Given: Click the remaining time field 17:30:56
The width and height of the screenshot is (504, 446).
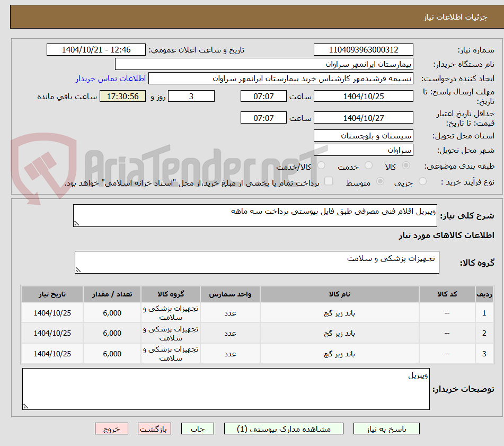Looking at the screenshot, I should [122, 96].
